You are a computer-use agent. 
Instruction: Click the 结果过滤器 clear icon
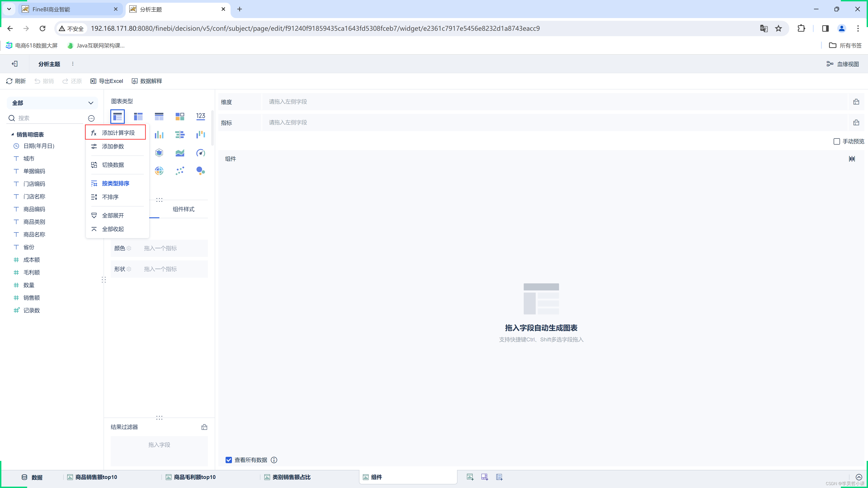pyautogui.click(x=204, y=427)
